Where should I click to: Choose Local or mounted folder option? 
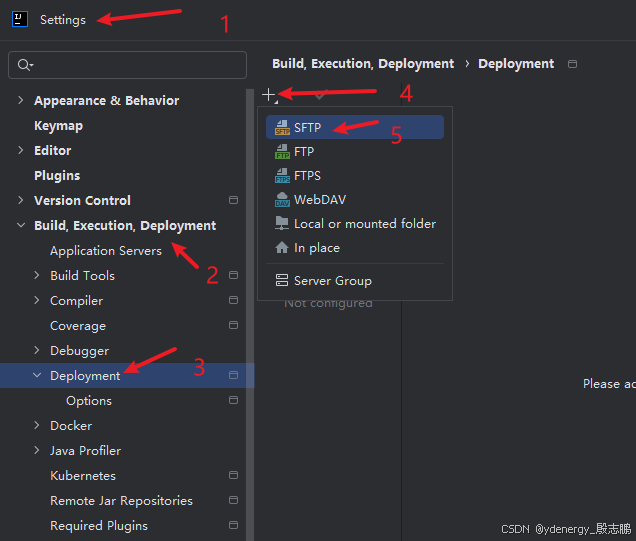(364, 224)
